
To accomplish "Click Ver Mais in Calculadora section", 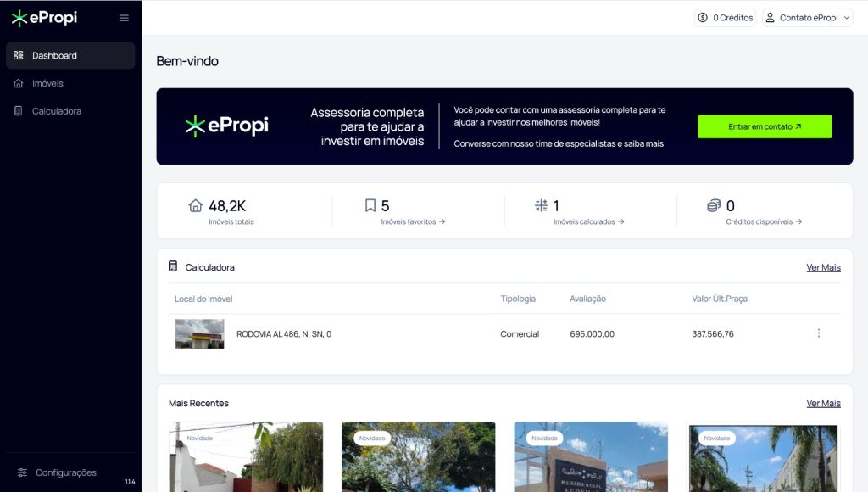I will coord(823,267).
